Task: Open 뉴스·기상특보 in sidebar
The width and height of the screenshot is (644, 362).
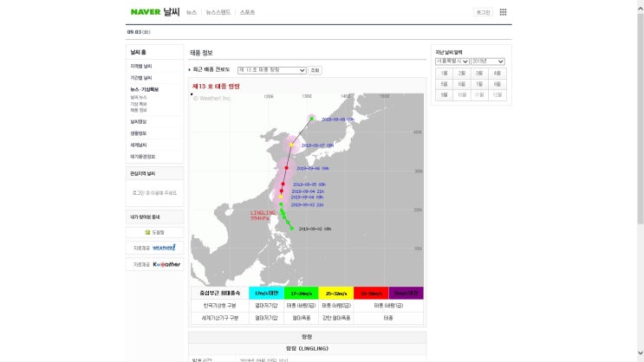Action: [x=144, y=89]
